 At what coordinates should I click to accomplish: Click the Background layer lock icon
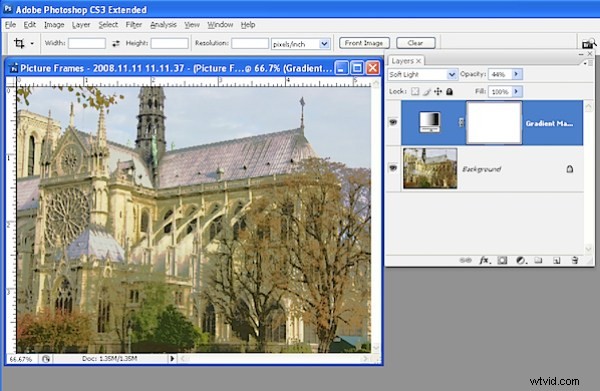[x=569, y=169]
